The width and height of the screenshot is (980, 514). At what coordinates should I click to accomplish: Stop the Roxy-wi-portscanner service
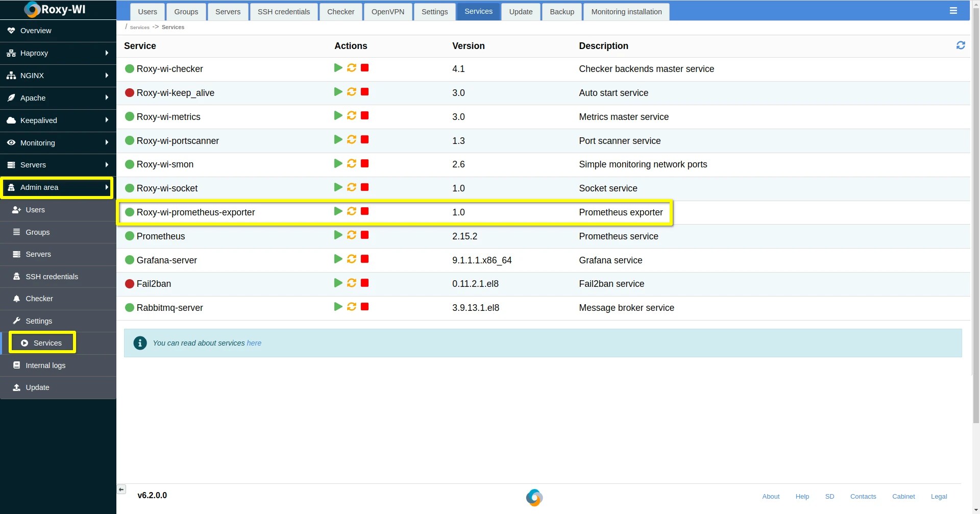(x=364, y=140)
